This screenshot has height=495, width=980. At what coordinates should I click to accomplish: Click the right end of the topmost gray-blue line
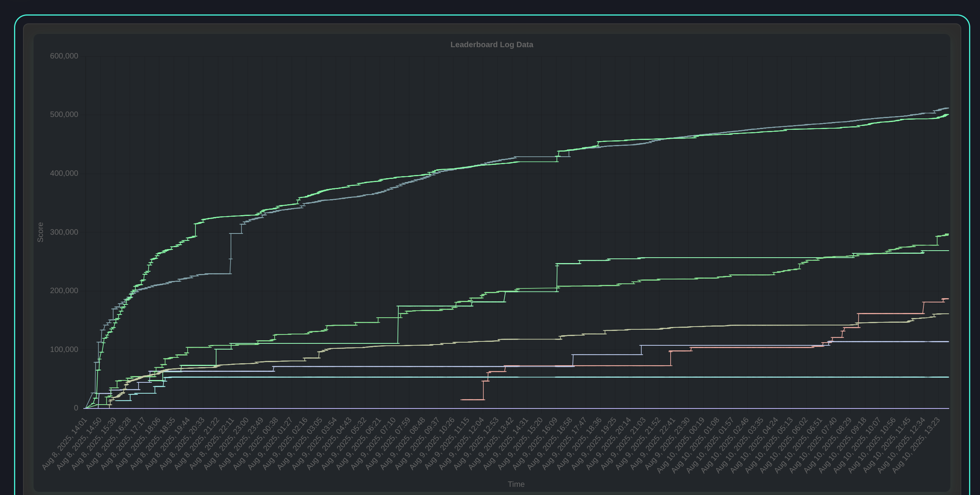point(948,108)
